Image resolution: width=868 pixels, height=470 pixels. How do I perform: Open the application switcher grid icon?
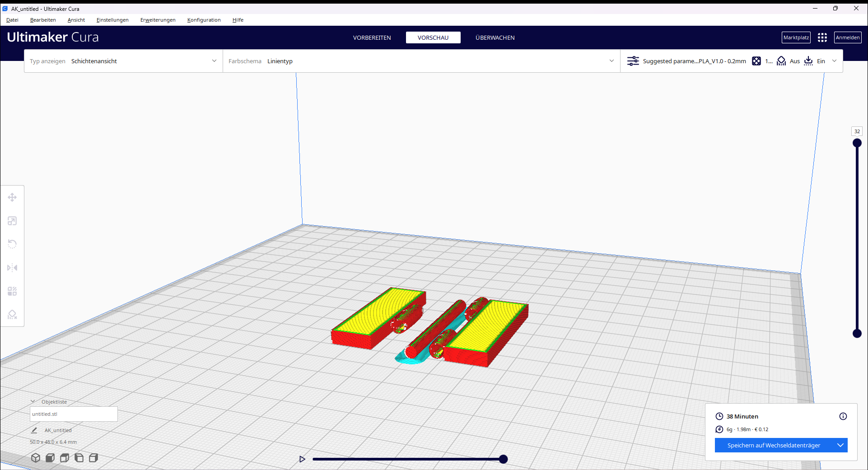822,37
